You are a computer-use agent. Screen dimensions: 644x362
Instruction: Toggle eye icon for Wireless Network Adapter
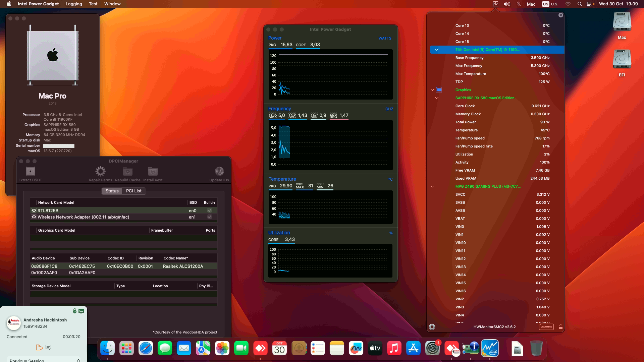tap(34, 217)
